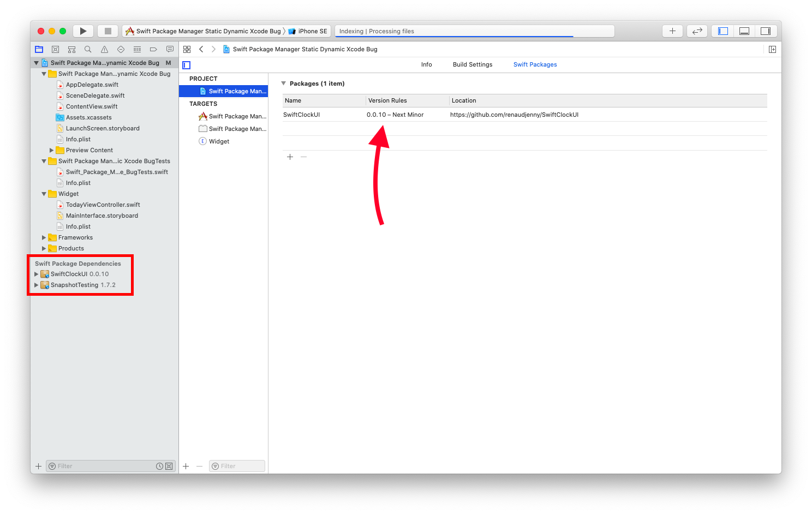
Task: Open the Library with the plus button
Action: click(672, 31)
